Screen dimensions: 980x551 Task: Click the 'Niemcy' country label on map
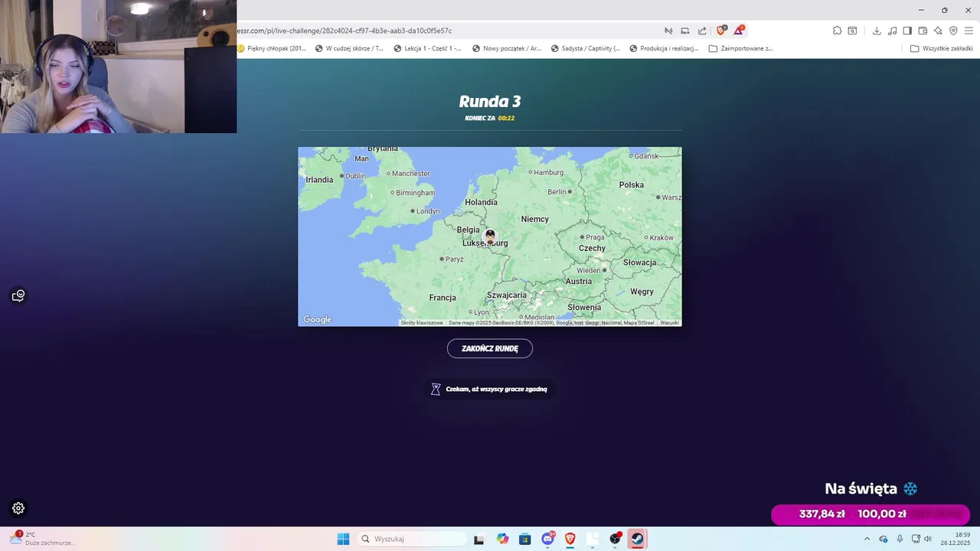tap(534, 219)
